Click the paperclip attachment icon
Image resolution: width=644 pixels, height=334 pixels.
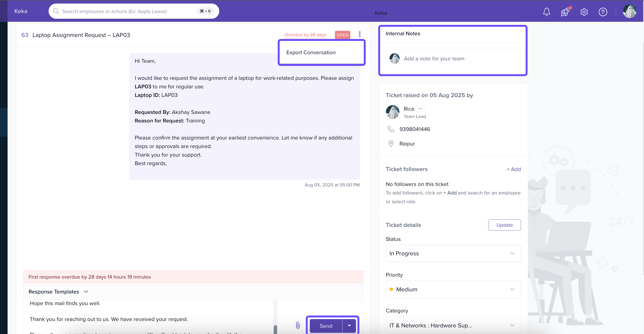click(x=298, y=325)
